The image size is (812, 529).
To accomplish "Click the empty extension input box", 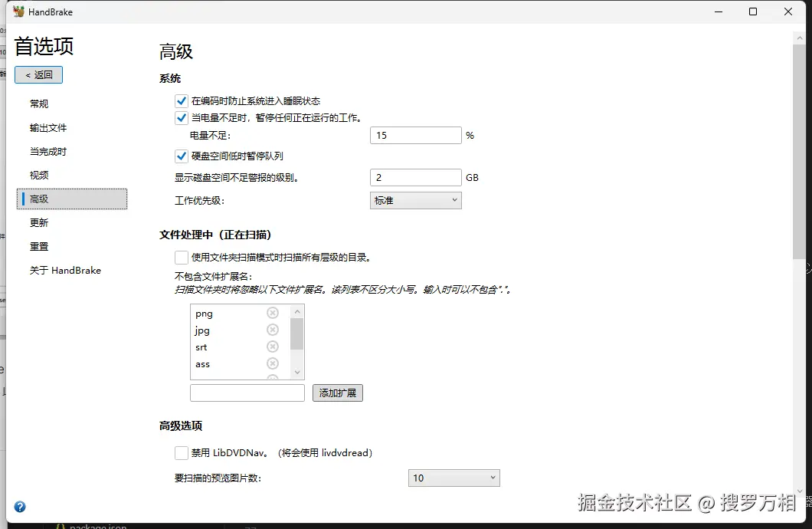I will (x=247, y=392).
